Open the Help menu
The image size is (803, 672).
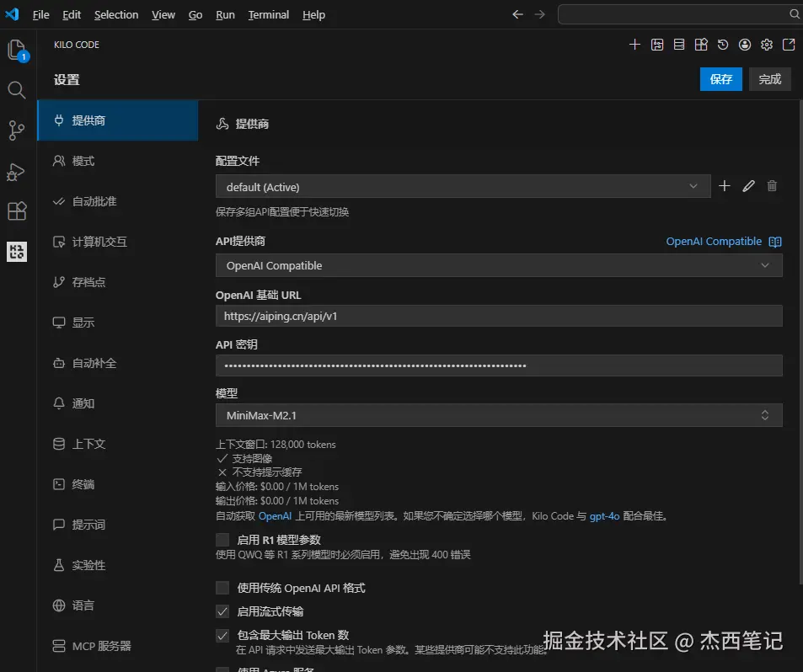313,15
